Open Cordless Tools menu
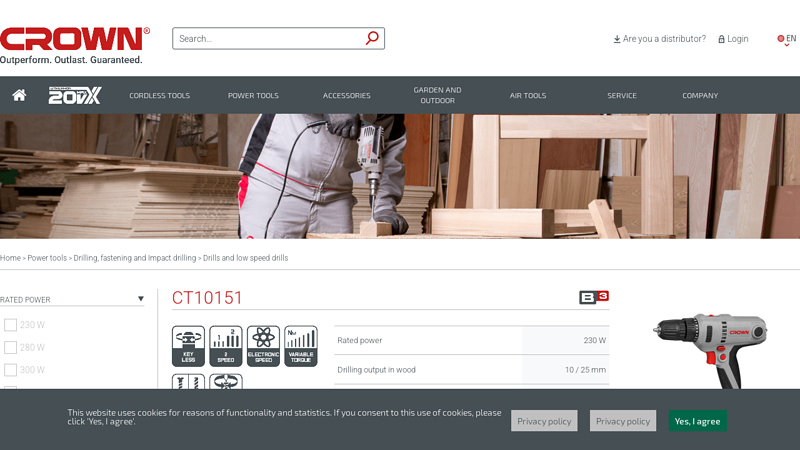The height and width of the screenshot is (450, 800). [159, 95]
